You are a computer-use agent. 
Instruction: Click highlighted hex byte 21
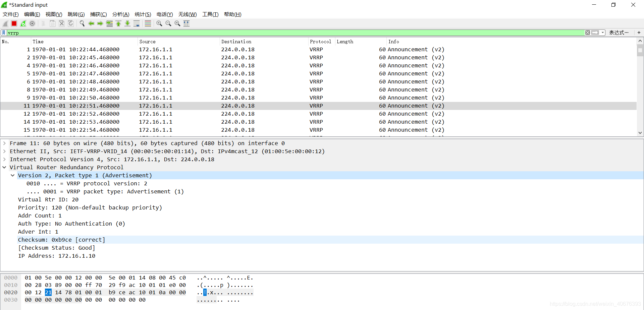click(48, 292)
